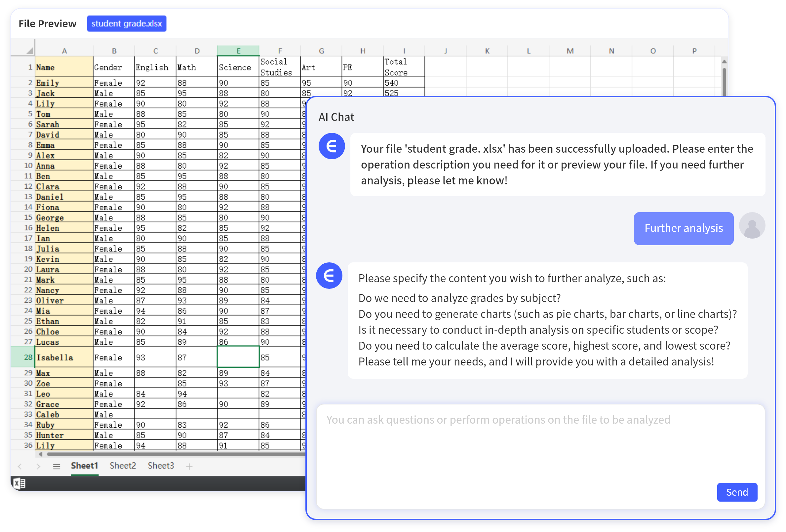Image resolution: width=786 pixels, height=532 pixels.
Task: Click the AI assistant avatar beside the first message
Action: [332, 146]
